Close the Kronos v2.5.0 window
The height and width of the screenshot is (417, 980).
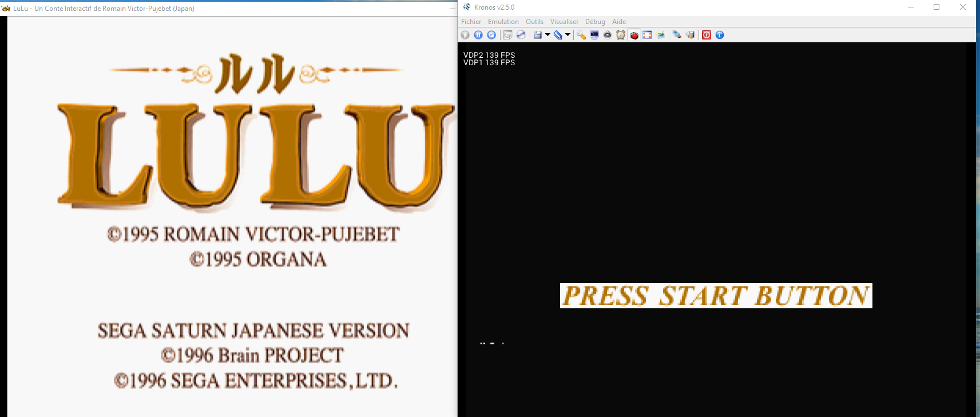point(963,7)
